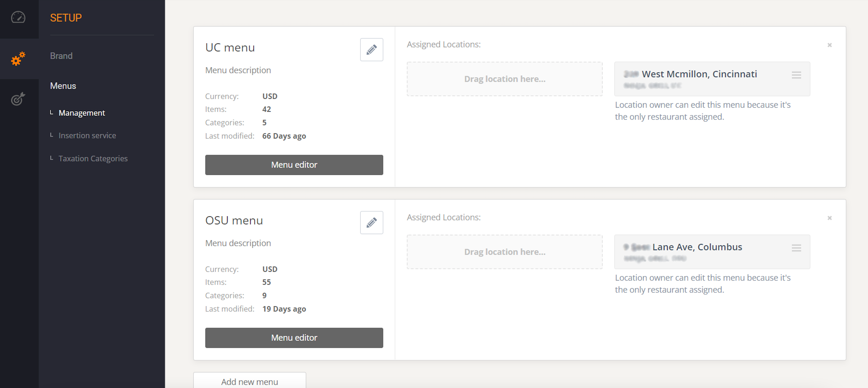Click Add new menu button
This screenshot has width=868, height=388.
pyautogui.click(x=249, y=381)
